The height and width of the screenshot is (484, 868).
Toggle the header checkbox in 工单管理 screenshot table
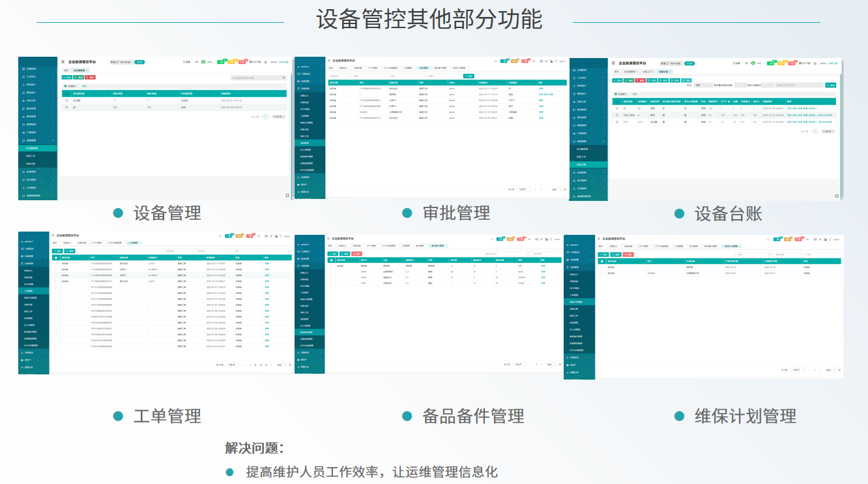[x=55, y=258]
